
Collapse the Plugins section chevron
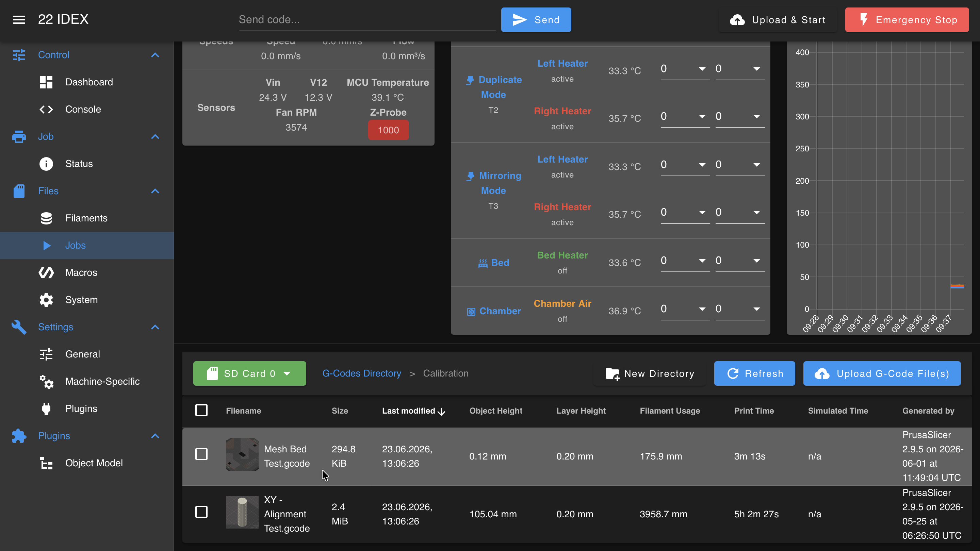tap(155, 436)
